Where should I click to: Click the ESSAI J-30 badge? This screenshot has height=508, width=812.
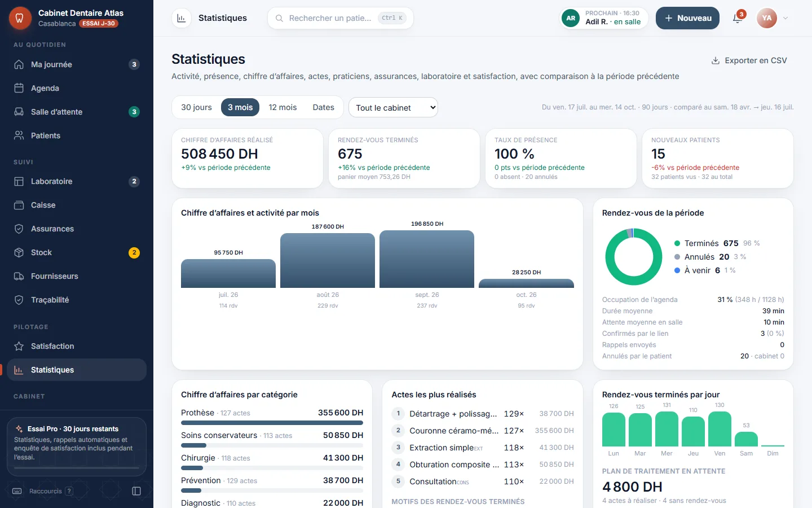point(99,24)
